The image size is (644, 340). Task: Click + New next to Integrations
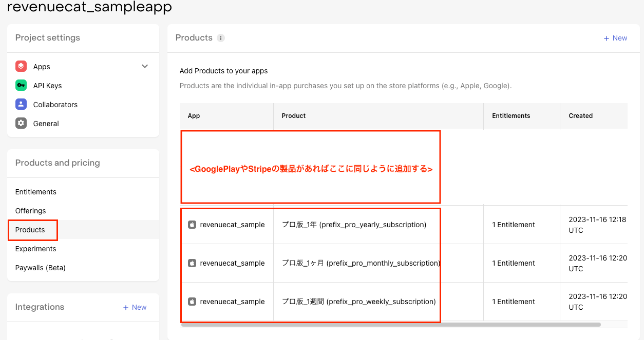click(x=135, y=307)
